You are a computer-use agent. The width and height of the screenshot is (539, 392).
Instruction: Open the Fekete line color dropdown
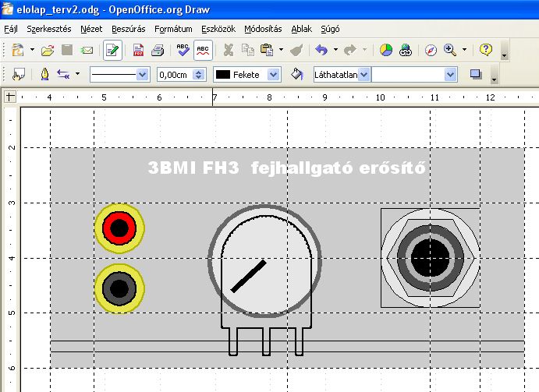click(x=273, y=75)
